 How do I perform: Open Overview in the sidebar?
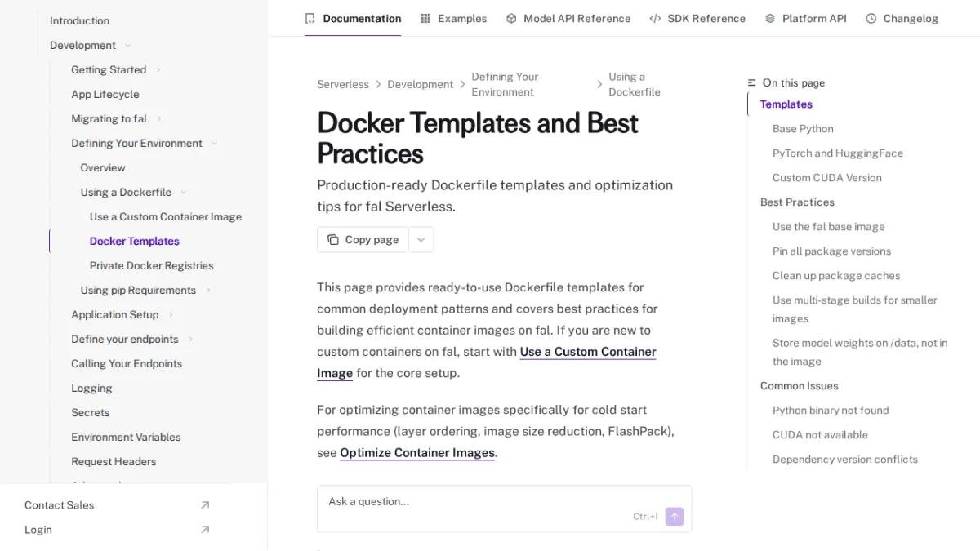point(103,168)
